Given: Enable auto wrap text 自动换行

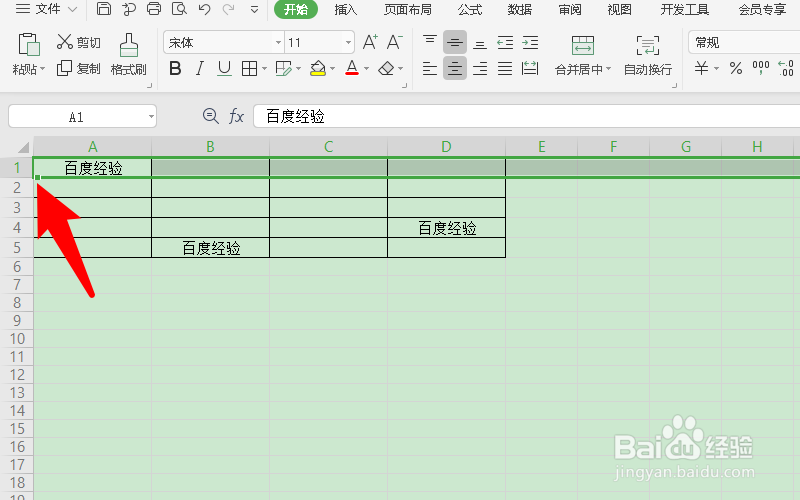Looking at the screenshot, I should coord(648,55).
